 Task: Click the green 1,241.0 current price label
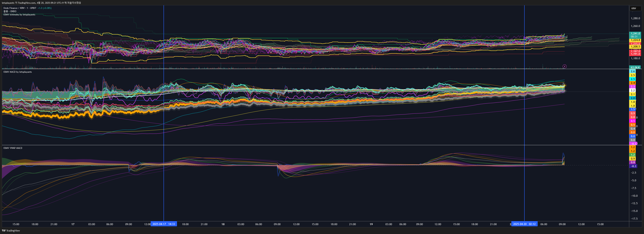pos(635,34)
